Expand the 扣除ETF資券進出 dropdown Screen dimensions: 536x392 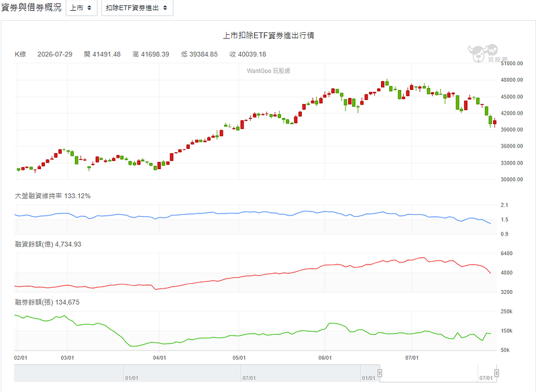click(137, 8)
